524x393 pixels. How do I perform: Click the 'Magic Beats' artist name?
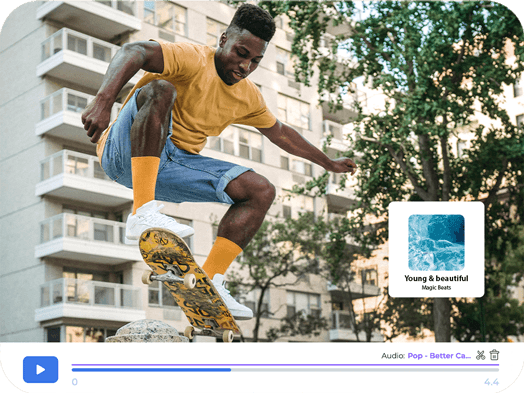point(436,287)
